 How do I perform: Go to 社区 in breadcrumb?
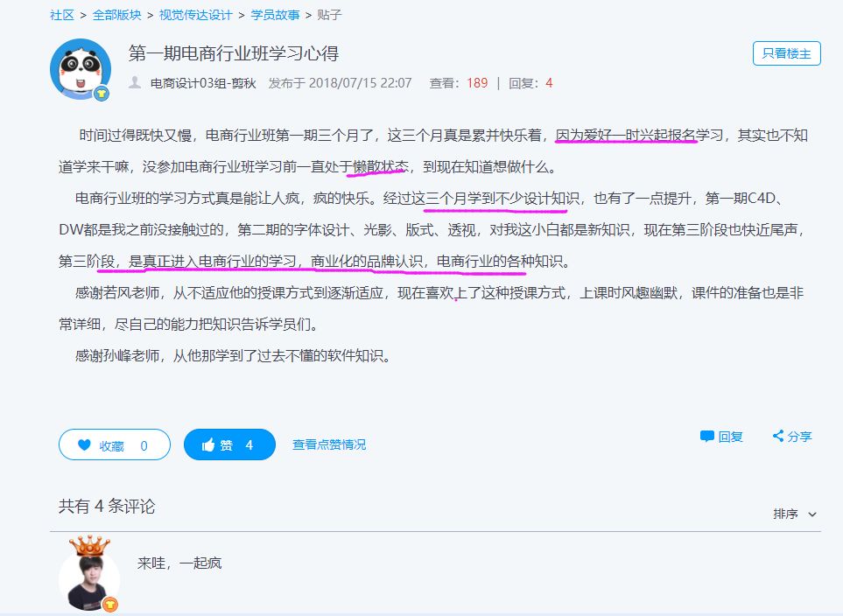pos(61,15)
